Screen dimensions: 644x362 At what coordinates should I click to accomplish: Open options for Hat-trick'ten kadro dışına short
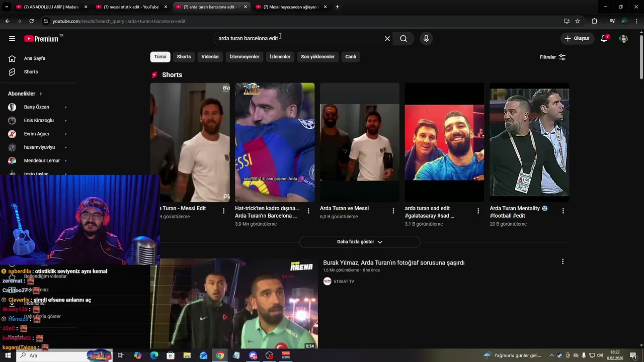(308, 211)
